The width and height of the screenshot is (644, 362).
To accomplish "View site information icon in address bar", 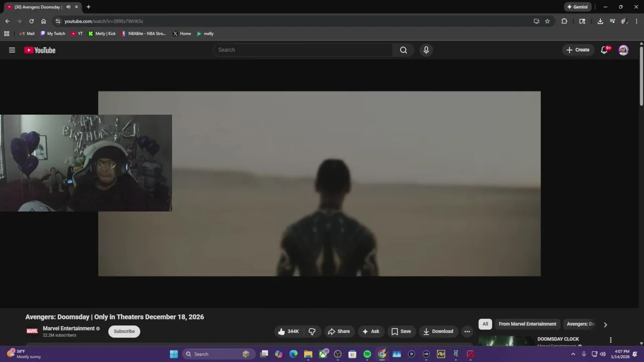I will pos(58,21).
